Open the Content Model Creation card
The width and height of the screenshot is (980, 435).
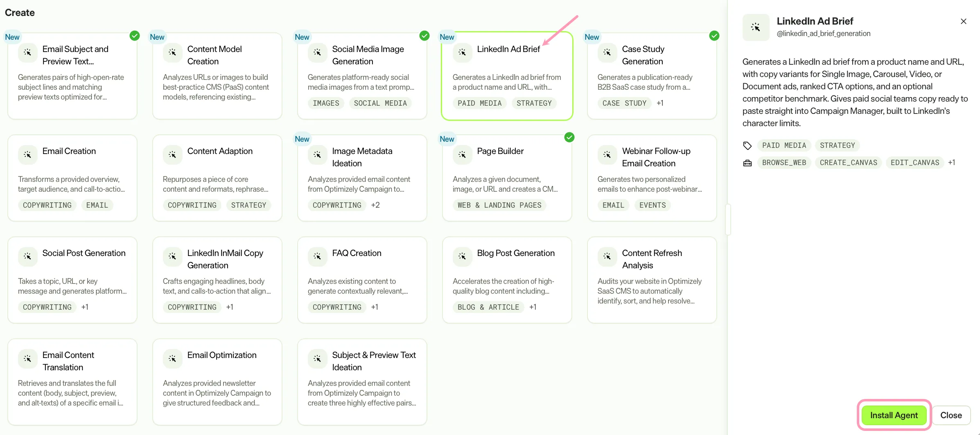click(217, 76)
